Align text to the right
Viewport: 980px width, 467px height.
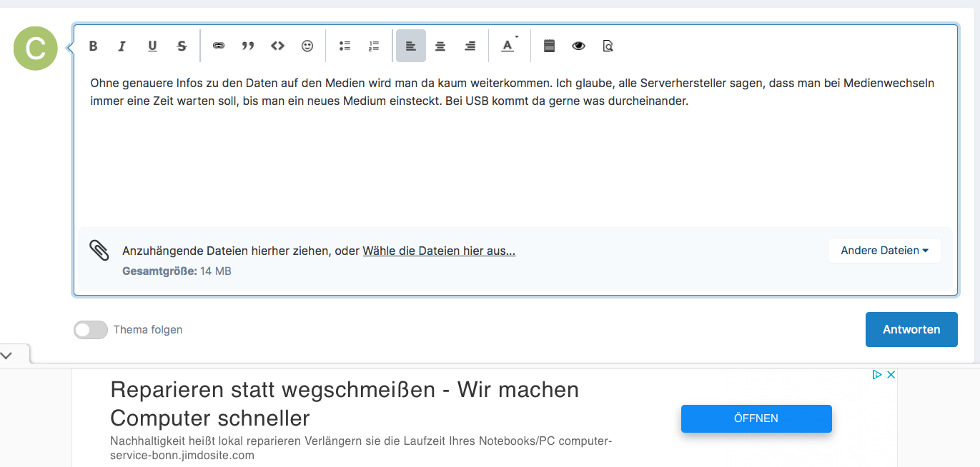(470, 46)
